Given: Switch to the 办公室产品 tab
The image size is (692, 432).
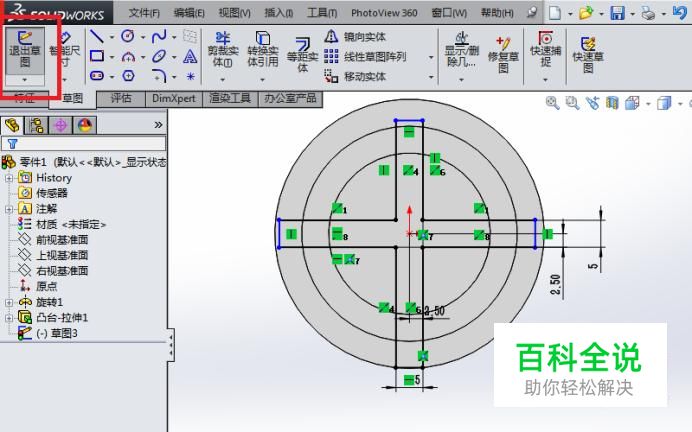Looking at the screenshot, I should click(290, 99).
